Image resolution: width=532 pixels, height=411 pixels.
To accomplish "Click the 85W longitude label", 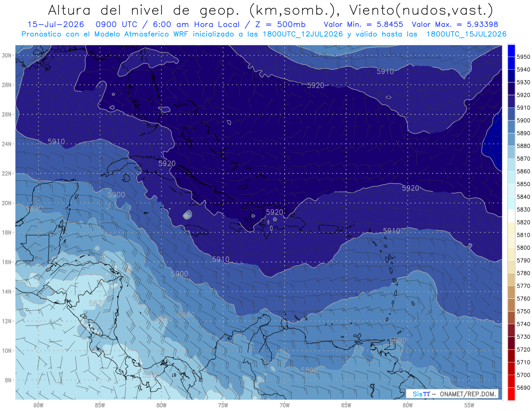I will tap(100, 405).
